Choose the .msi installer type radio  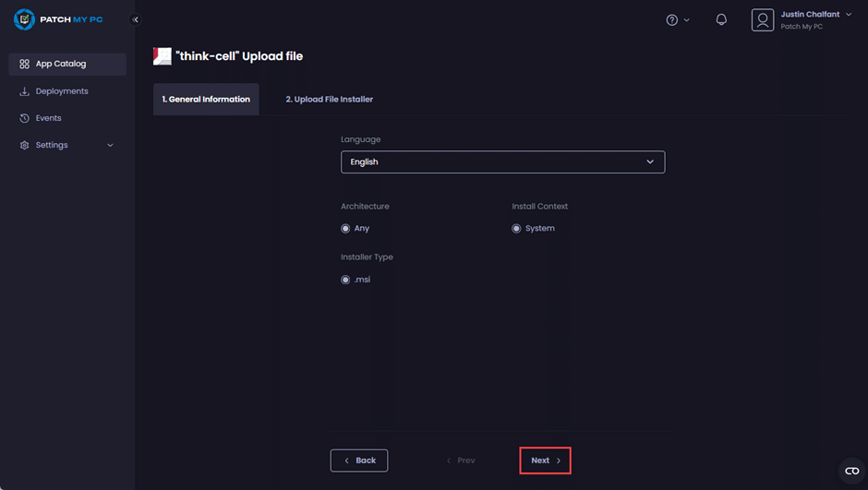click(345, 280)
